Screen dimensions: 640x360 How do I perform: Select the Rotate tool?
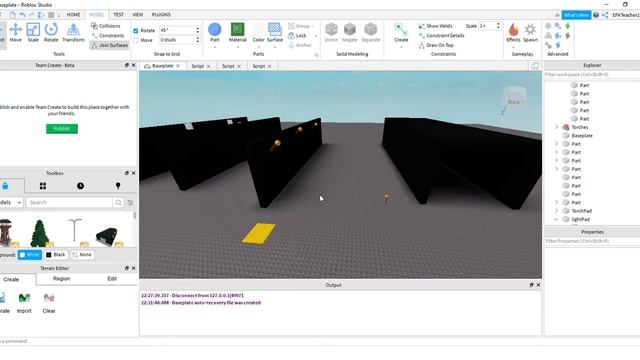coord(51,32)
